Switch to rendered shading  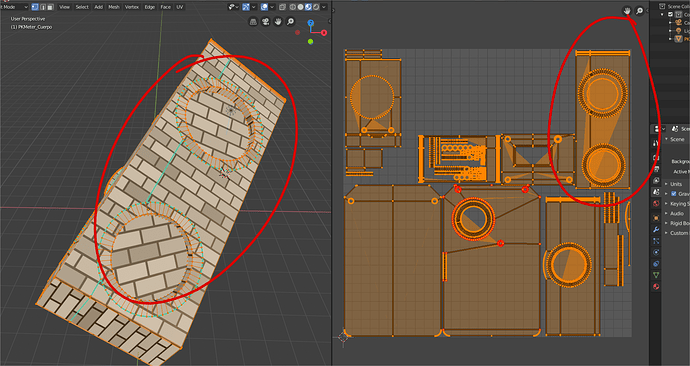[316, 7]
